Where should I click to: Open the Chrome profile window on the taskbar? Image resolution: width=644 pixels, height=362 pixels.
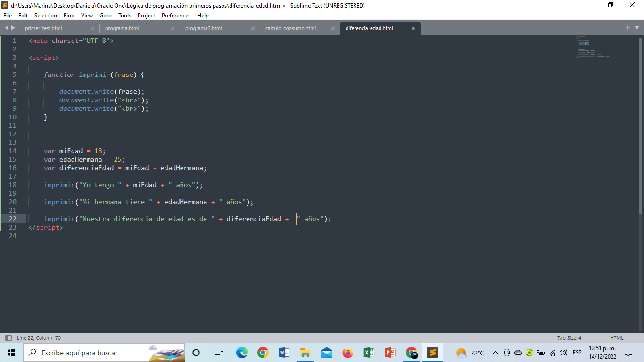[412, 353]
